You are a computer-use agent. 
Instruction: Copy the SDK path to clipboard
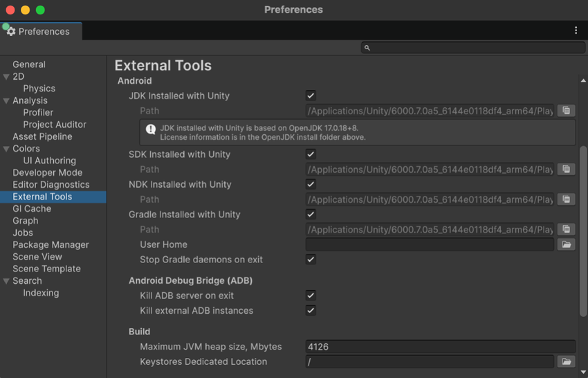(567, 170)
